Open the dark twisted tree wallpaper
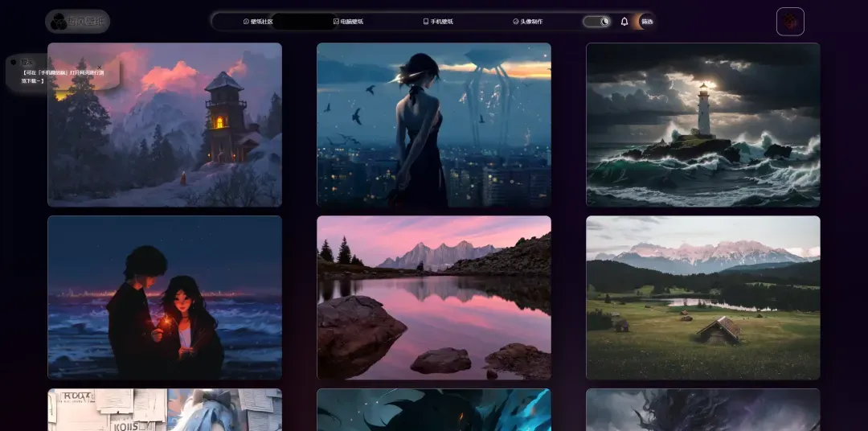Image resolution: width=868 pixels, height=431 pixels. 703,410
